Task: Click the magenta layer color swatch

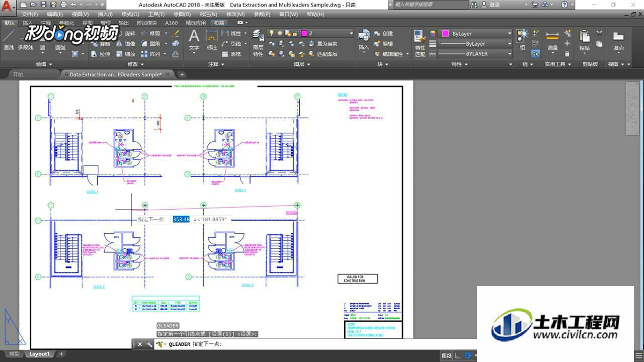Action: (304, 33)
